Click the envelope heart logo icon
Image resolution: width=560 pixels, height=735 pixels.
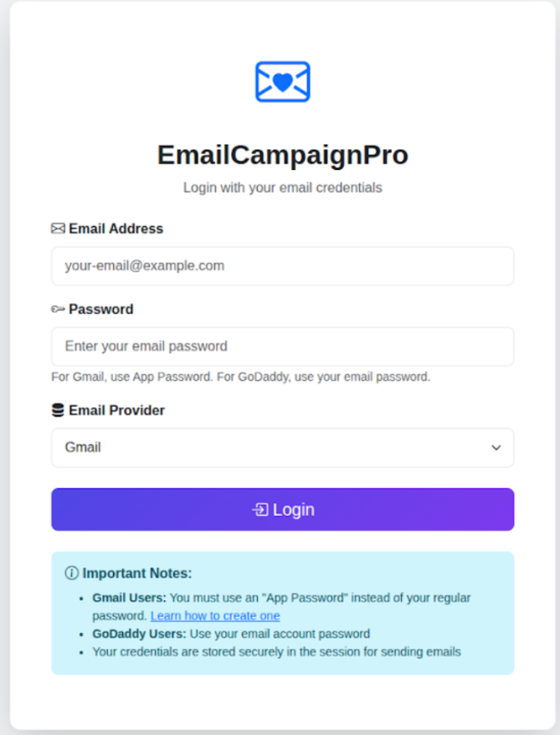[282, 81]
